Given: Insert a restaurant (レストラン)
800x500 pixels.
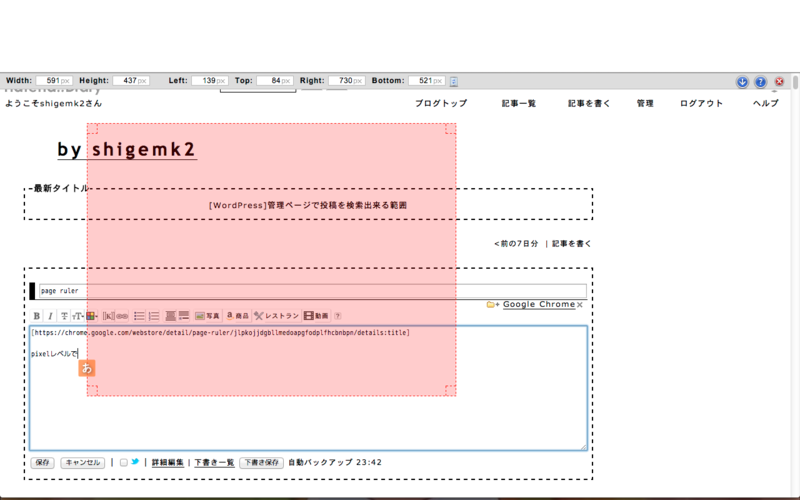Looking at the screenshot, I should [x=276, y=316].
